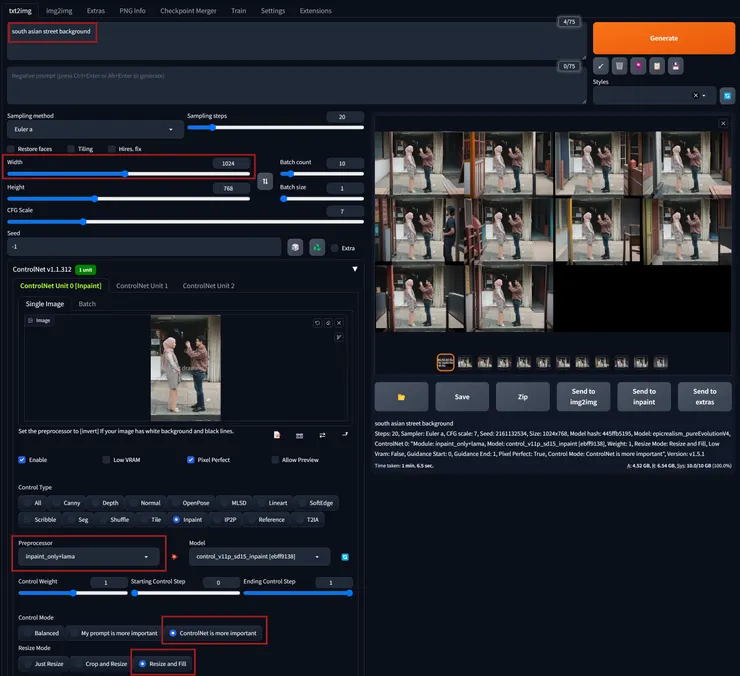Click the refresh icon next to Styles
The height and width of the screenshot is (676, 740).
pyautogui.click(x=728, y=95)
